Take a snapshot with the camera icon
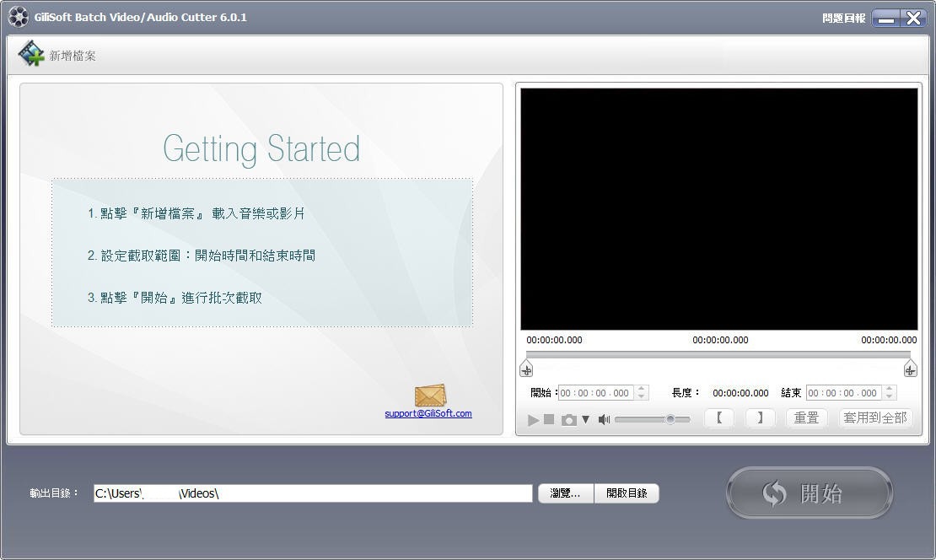 coord(569,420)
